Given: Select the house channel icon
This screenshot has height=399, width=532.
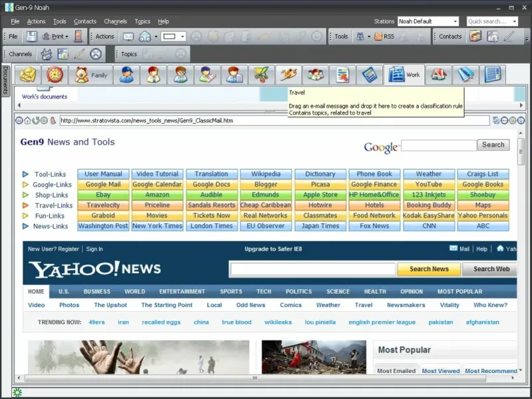Looking at the screenshot, I should pos(439,74).
